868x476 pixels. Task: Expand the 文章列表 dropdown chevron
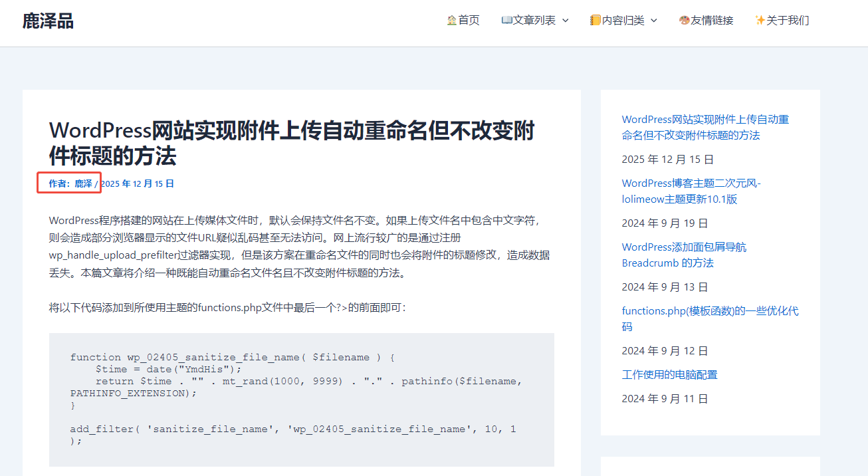click(x=566, y=21)
